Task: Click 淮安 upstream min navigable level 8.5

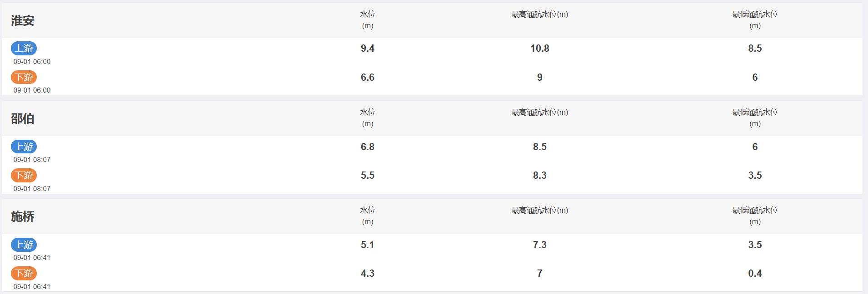Action: click(755, 49)
